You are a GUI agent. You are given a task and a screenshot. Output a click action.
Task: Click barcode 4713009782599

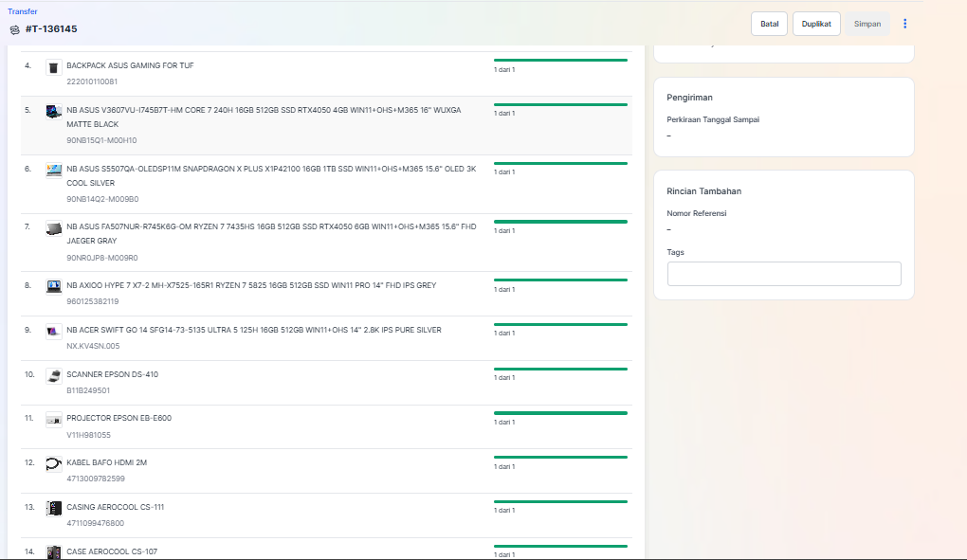(x=96, y=479)
